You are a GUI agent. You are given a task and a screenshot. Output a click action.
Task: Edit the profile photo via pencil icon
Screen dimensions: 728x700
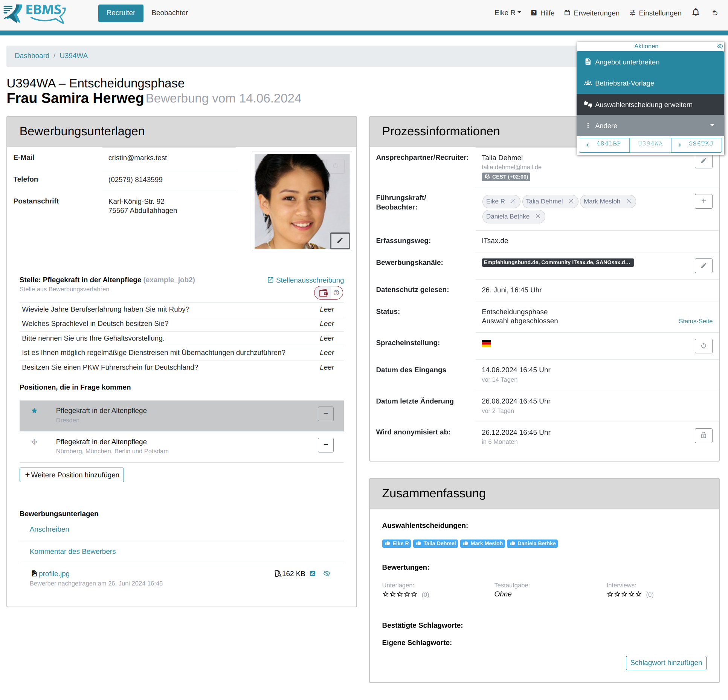(x=340, y=241)
